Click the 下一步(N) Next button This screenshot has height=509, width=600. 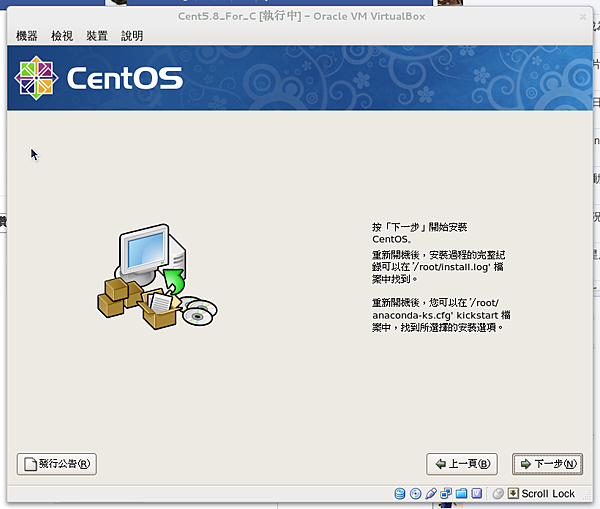click(548, 464)
